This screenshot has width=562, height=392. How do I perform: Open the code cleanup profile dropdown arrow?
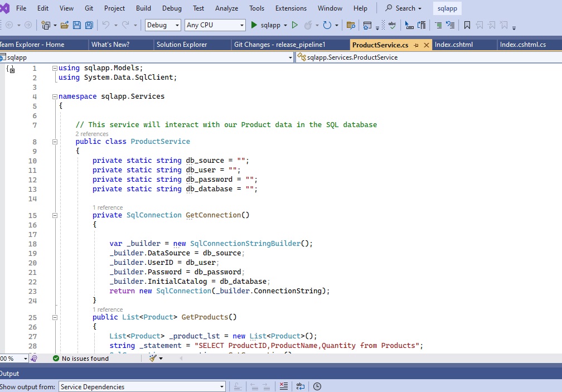coord(161,359)
